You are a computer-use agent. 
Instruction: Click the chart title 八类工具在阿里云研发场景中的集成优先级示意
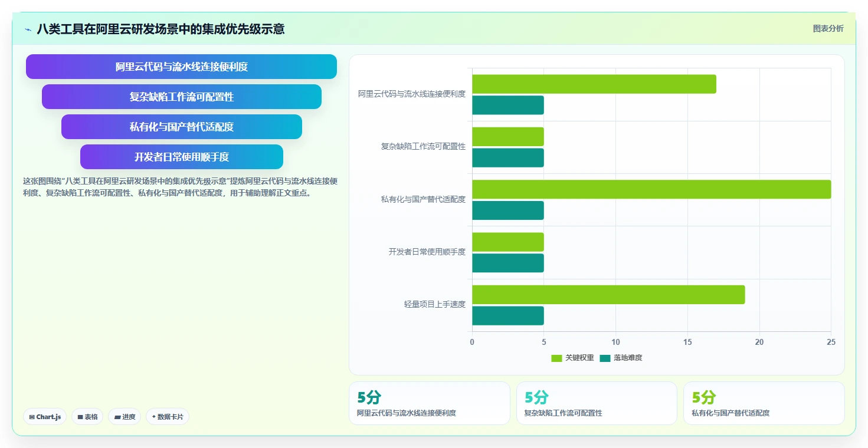tap(161, 29)
